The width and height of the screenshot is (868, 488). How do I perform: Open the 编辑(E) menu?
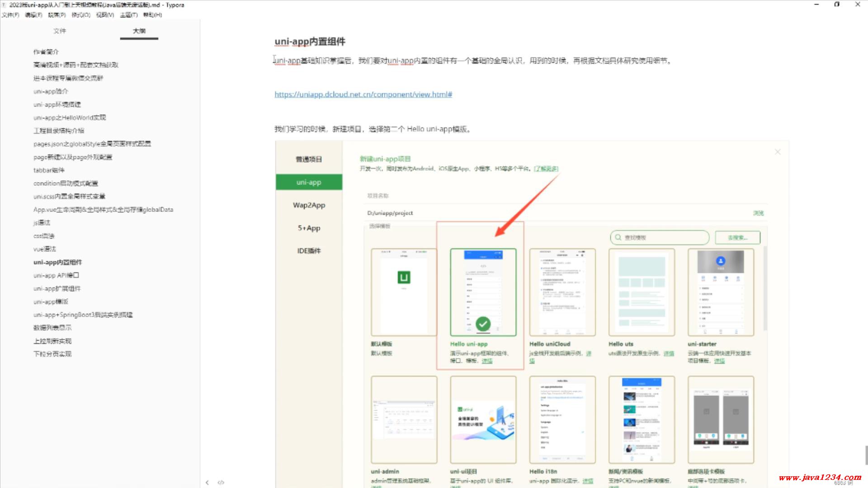[x=33, y=15]
